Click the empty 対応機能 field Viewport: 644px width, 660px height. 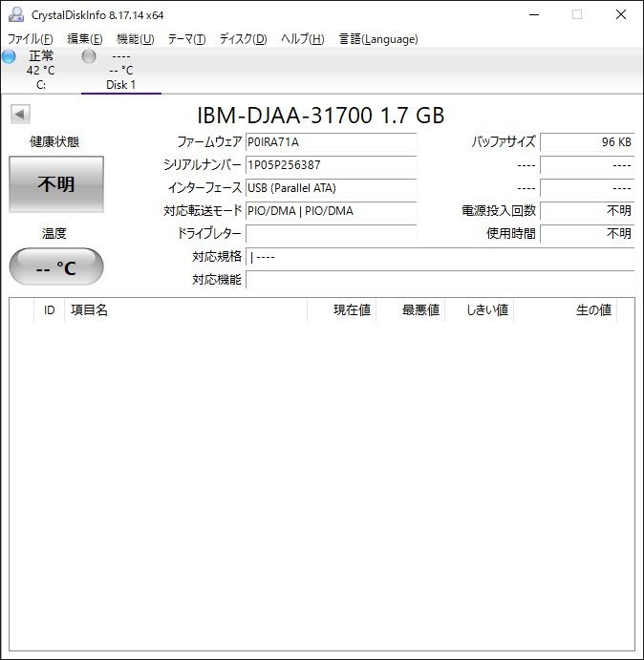440,280
